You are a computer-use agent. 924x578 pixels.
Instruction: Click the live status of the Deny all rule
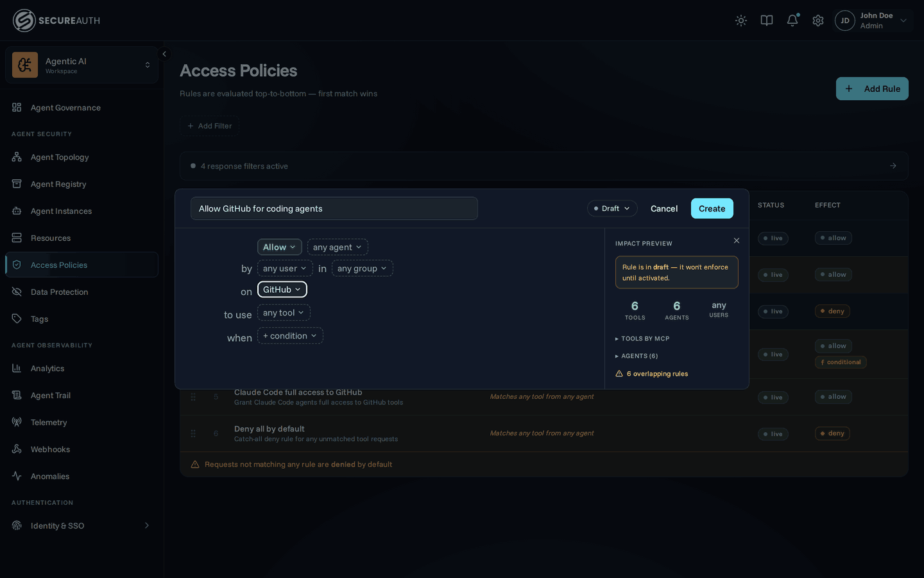point(773,434)
